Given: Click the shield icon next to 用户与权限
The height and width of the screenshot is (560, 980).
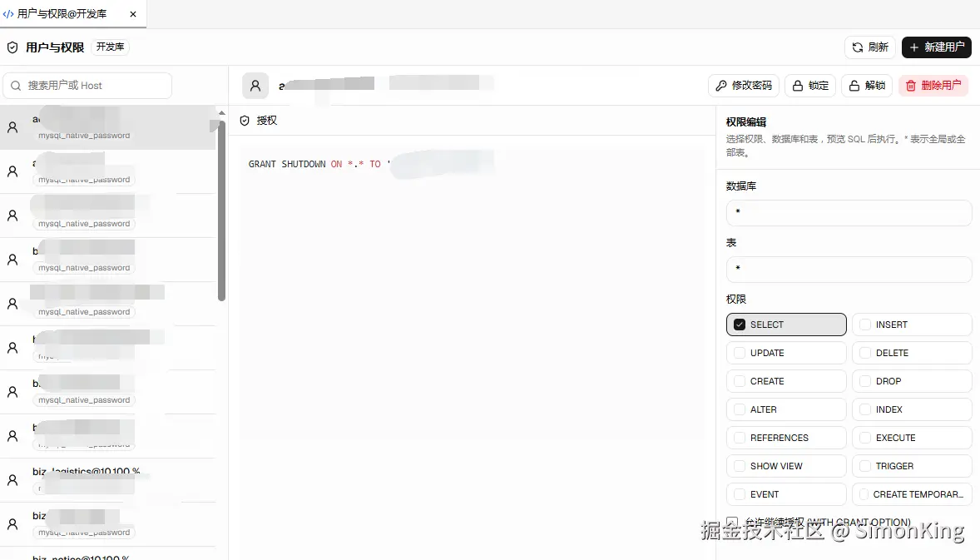Looking at the screenshot, I should [x=12, y=47].
